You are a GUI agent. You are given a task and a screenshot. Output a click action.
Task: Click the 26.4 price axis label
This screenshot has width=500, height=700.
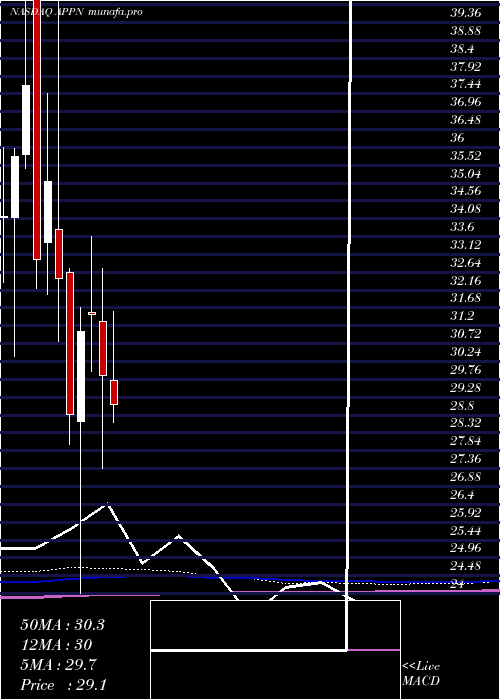462,495
